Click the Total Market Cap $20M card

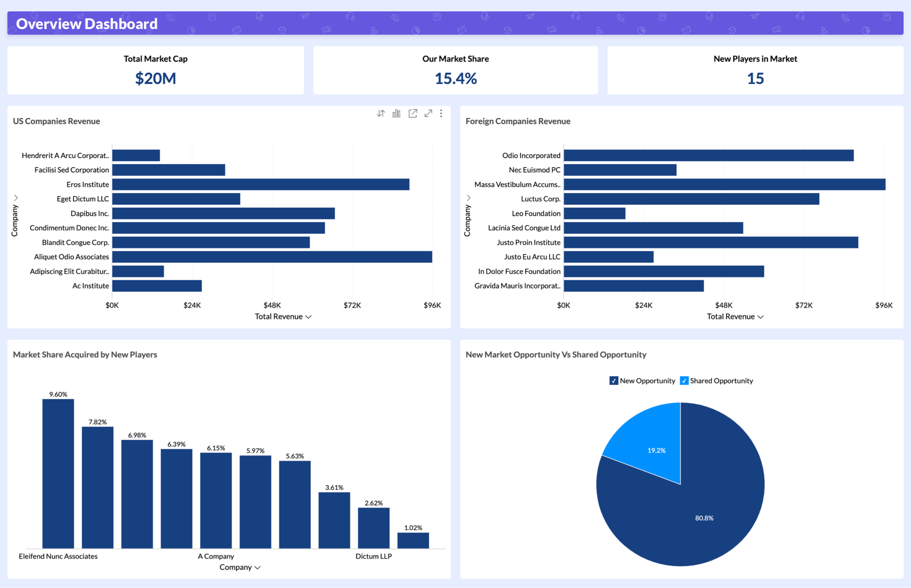[x=156, y=70]
